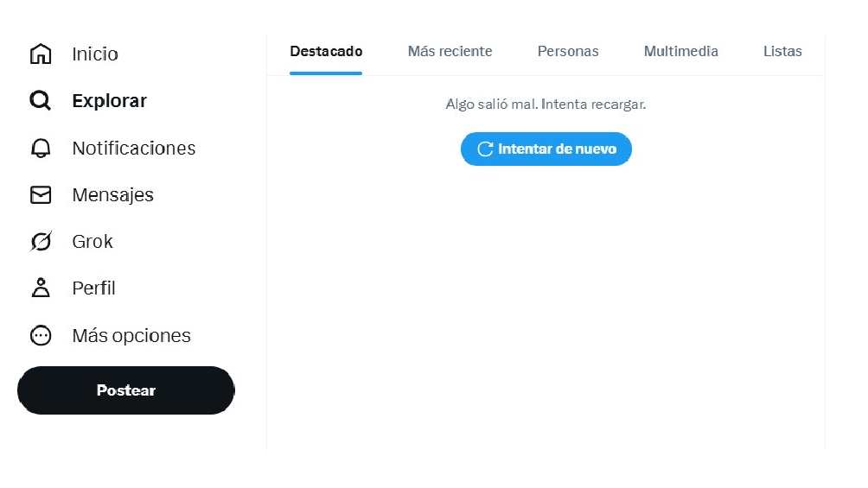The height and width of the screenshot is (488, 868).
Task: Open Grok via its slashed-circle icon
Action: coord(41,242)
